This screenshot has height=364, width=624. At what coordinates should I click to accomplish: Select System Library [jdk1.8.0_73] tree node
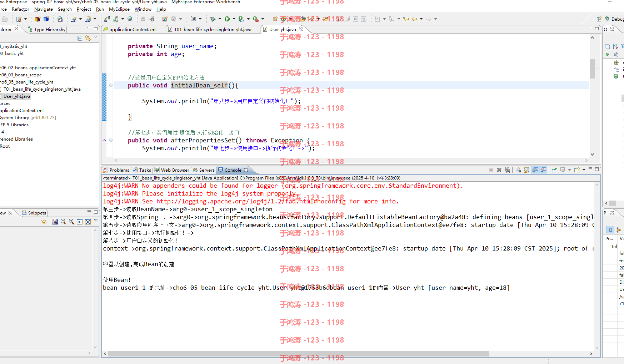pos(28,118)
